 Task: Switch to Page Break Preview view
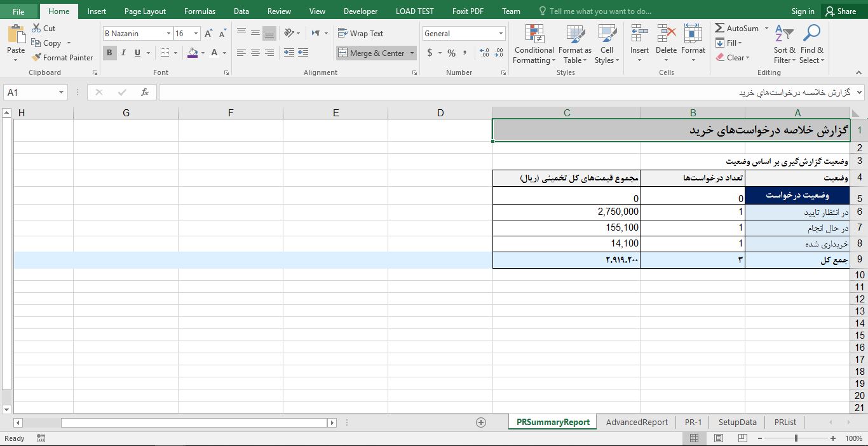pyautogui.click(x=742, y=438)
